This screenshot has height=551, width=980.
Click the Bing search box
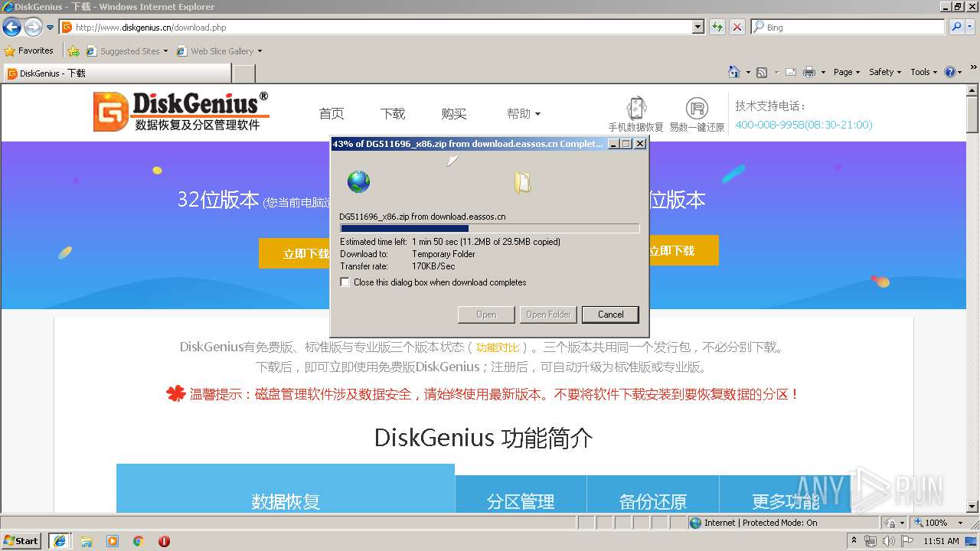click(848, 28)
